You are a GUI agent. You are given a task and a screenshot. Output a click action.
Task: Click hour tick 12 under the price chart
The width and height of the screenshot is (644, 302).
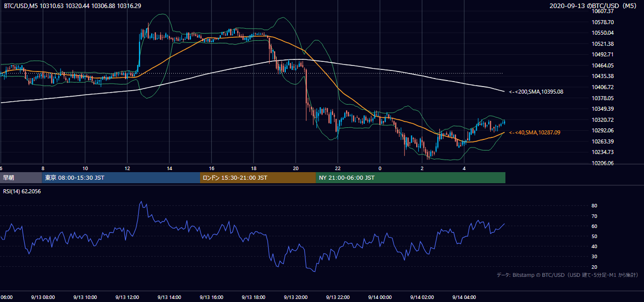click(x=127, y=168)
